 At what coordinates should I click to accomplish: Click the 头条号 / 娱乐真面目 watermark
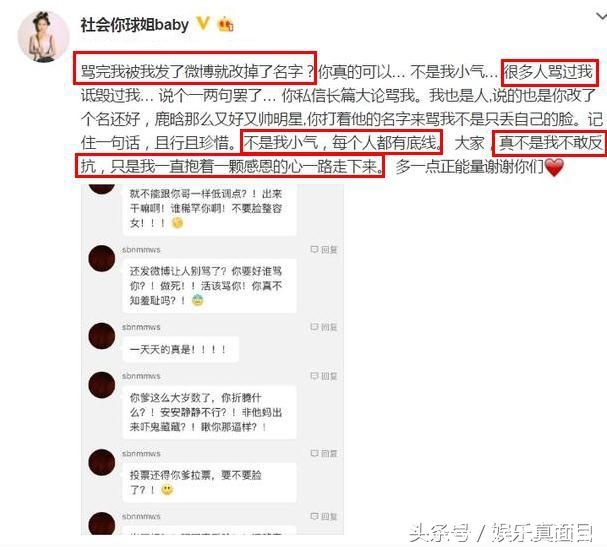[501, 533]
